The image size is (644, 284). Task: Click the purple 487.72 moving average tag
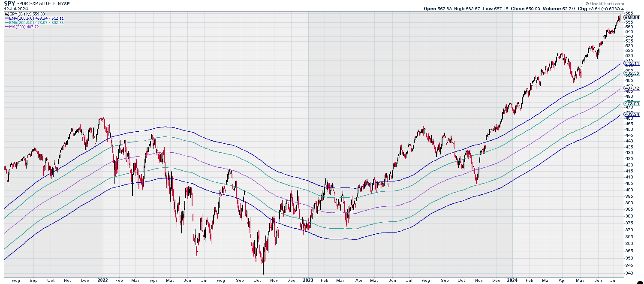click(x=632, y=88)
